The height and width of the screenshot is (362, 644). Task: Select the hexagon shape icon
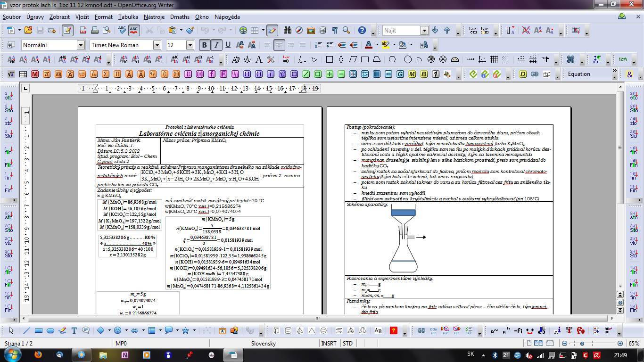[x=392, y=59]
